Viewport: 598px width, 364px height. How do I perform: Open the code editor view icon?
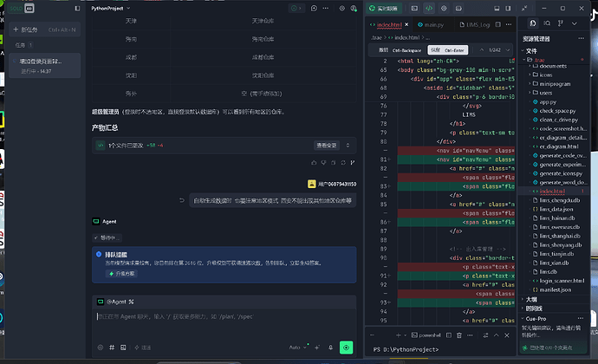point(429,8)
